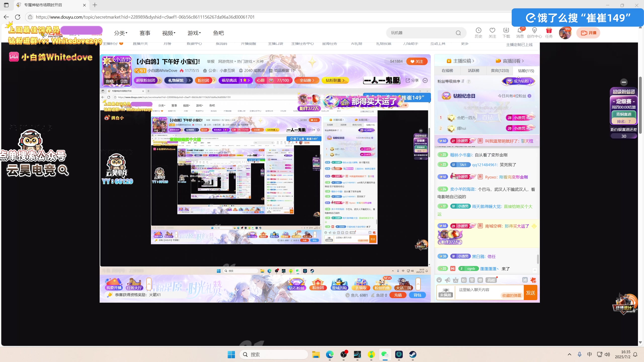
Task: Open 钻石粉丝 diamond fan icon
Action: coord(297,284)
